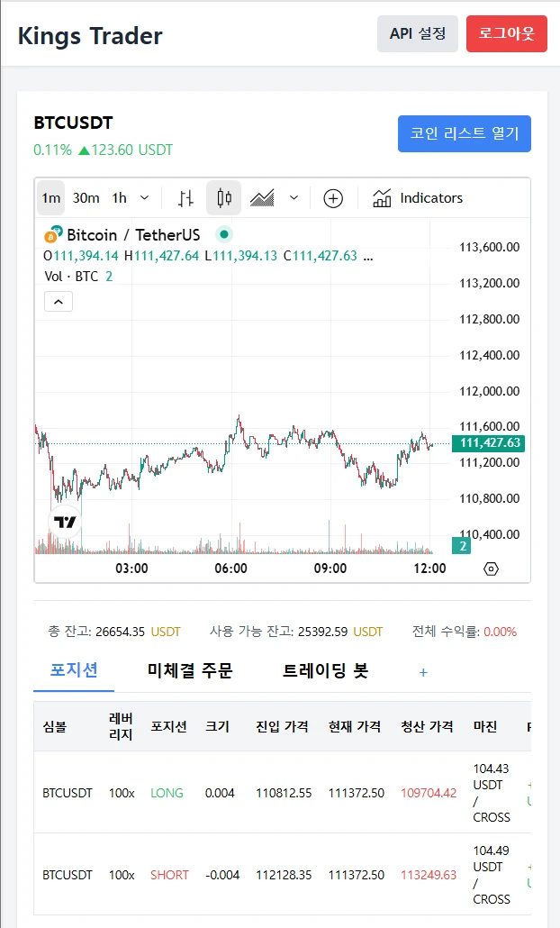Screen dimensions: 560x928
Task: Switch to the 30m interval
Action: (x=85, y=197)
